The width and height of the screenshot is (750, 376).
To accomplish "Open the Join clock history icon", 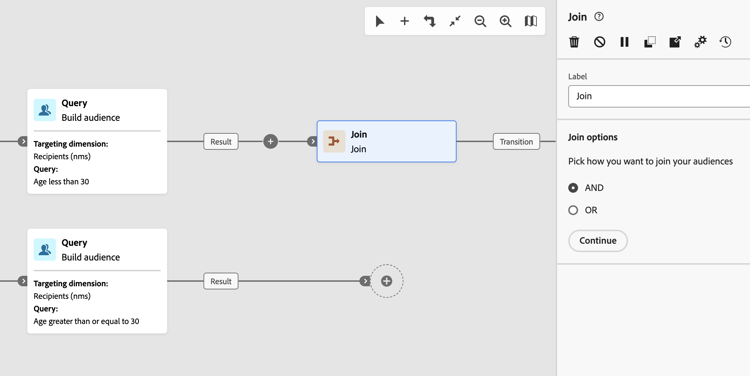I will point(725,42).
